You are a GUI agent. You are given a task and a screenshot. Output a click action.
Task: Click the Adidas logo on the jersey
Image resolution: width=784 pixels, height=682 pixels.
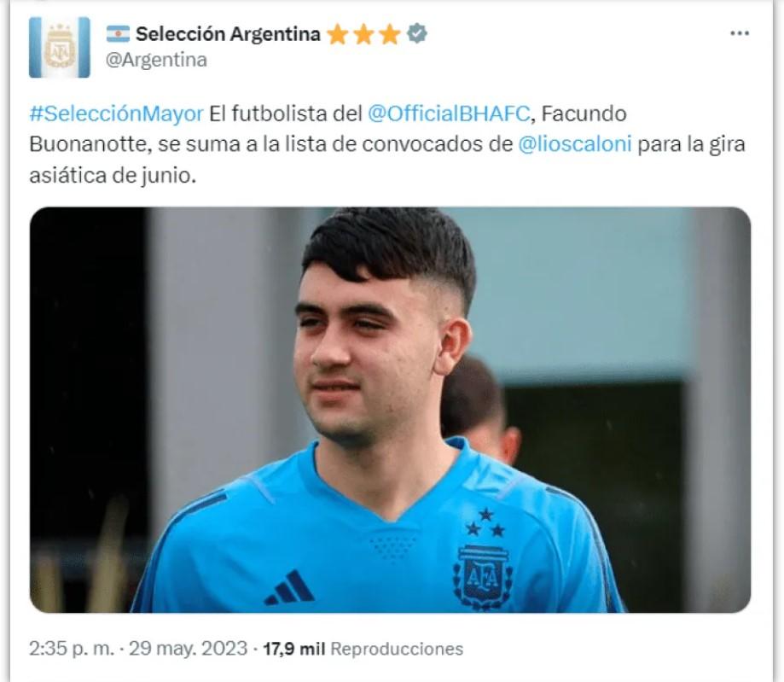point(289,587)
